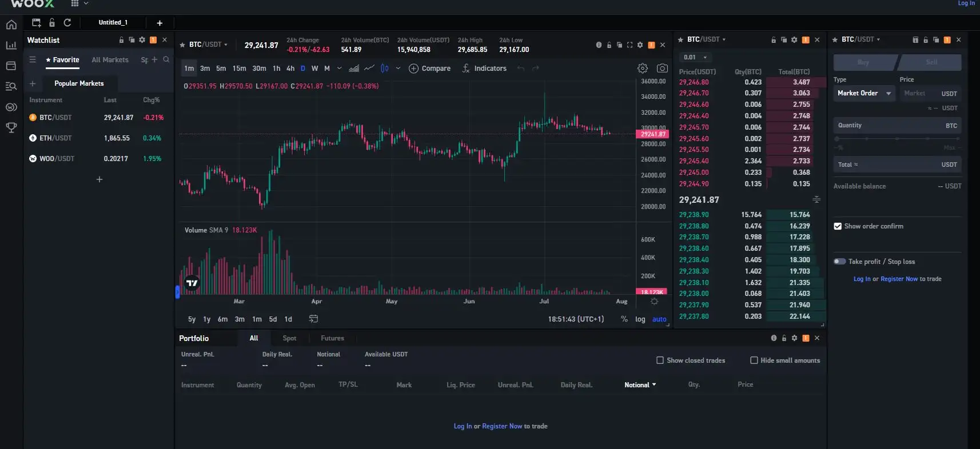Select the Futures tab in Portfolio
Viewport: 980px width, 449px height.
click(x=332, y=338)
